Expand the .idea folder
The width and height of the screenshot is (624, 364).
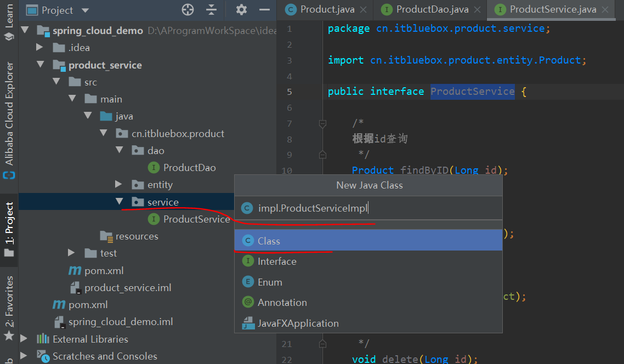pos(39,47)
